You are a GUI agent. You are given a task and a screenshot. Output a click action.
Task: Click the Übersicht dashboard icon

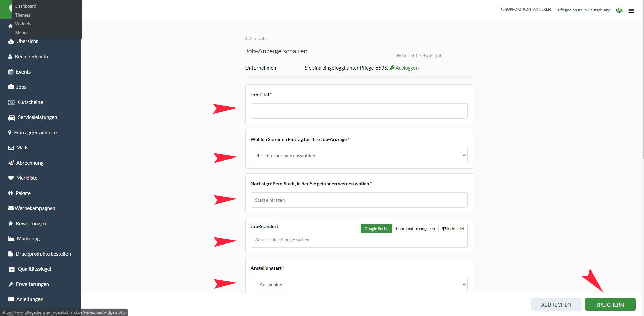(11, 41)
